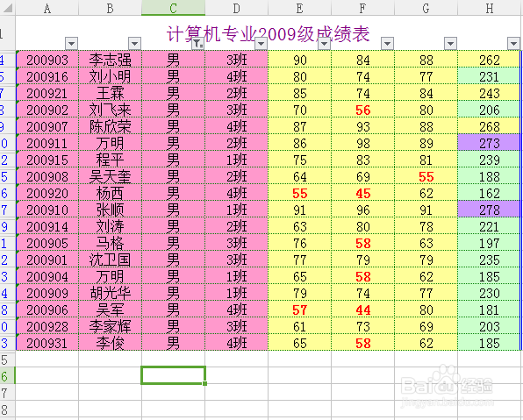
Task: Open filter dropdown in column D
Action: coord(261,43)
